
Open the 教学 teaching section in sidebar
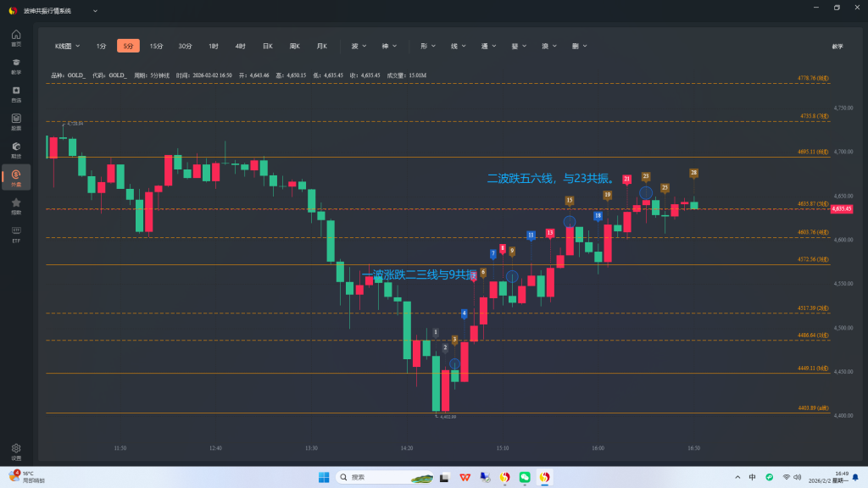click(16, 65)
